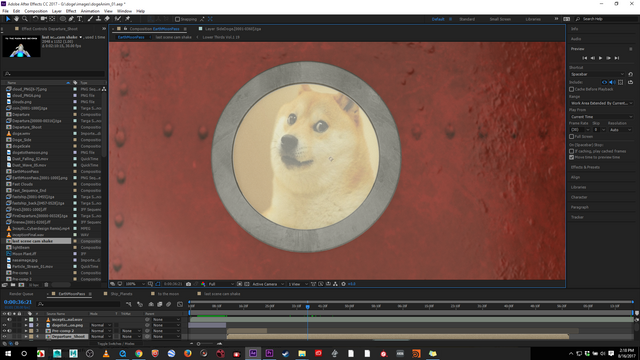Select the Selection arrow tool
This screenshot has height=360, width=640.
point(8,19)
